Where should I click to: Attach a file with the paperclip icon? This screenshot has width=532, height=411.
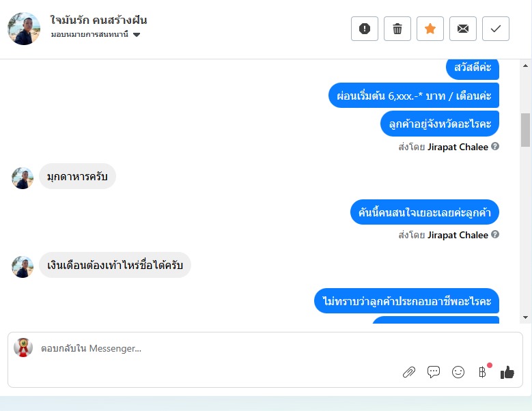click(x=409, y=372)
